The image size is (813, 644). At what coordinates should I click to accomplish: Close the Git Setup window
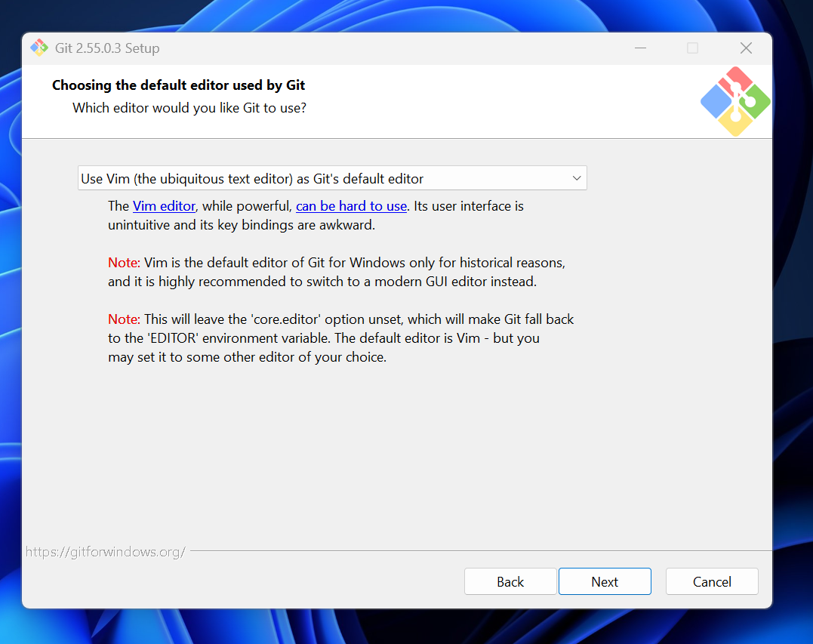746,48
